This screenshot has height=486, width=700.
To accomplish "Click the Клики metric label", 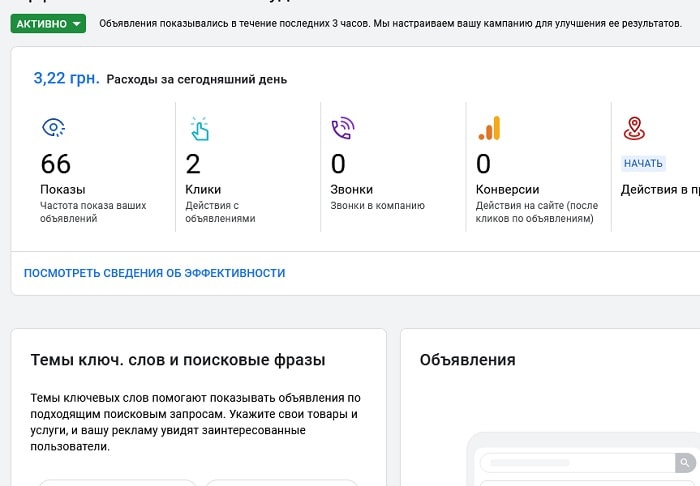I will coord(203,189).
